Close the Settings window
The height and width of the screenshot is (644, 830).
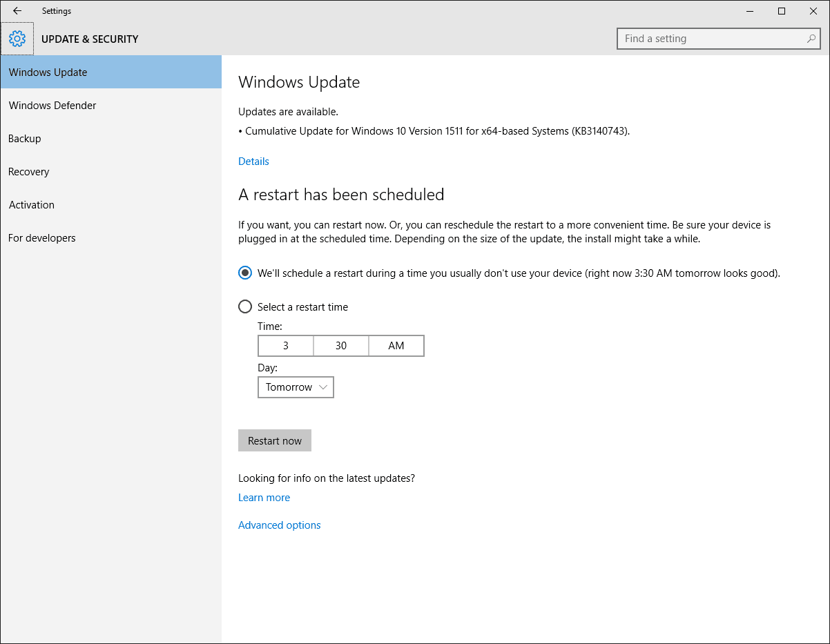[813, 11]
